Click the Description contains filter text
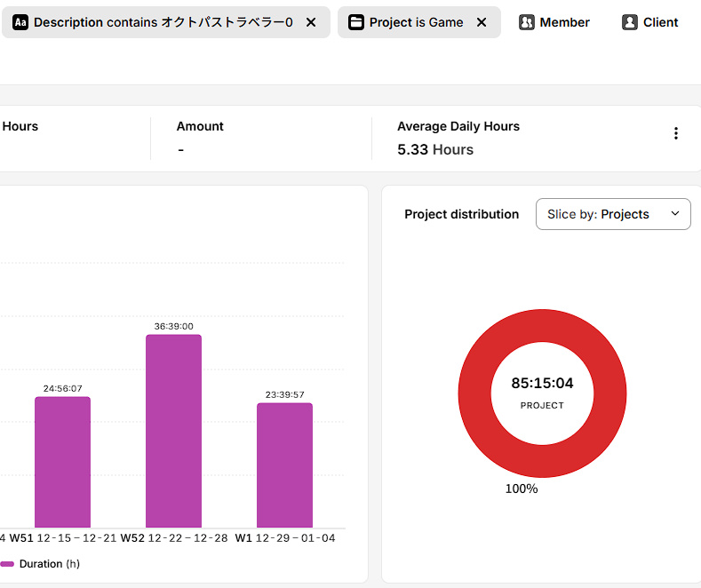The width and height of the screenshot is (701, 588). (x=163, y=22)
